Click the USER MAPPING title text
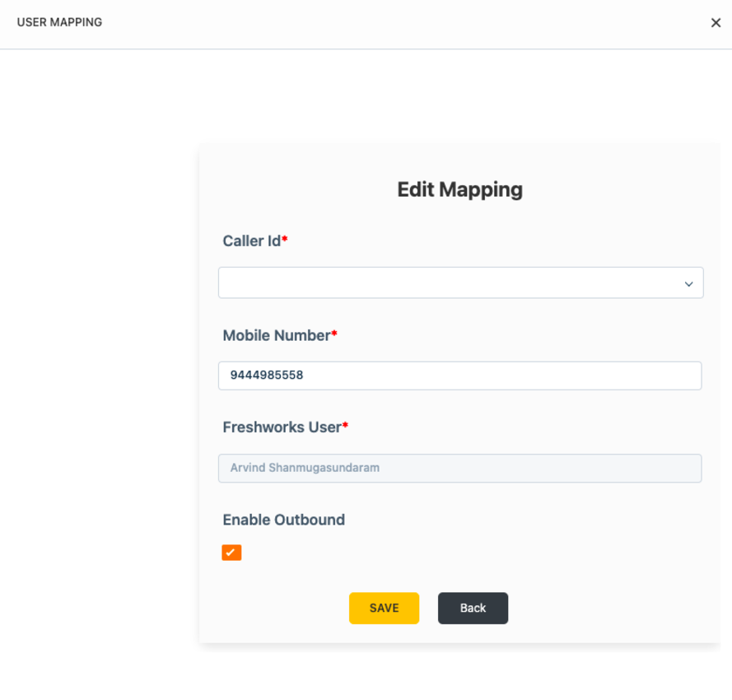 [x=59, y=22]
